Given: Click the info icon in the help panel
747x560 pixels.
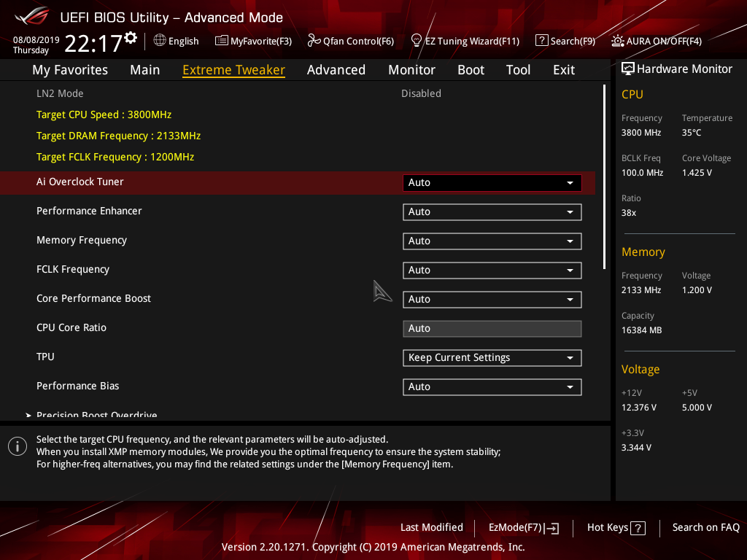Looking at the screenshot, I should click(17, 446).
